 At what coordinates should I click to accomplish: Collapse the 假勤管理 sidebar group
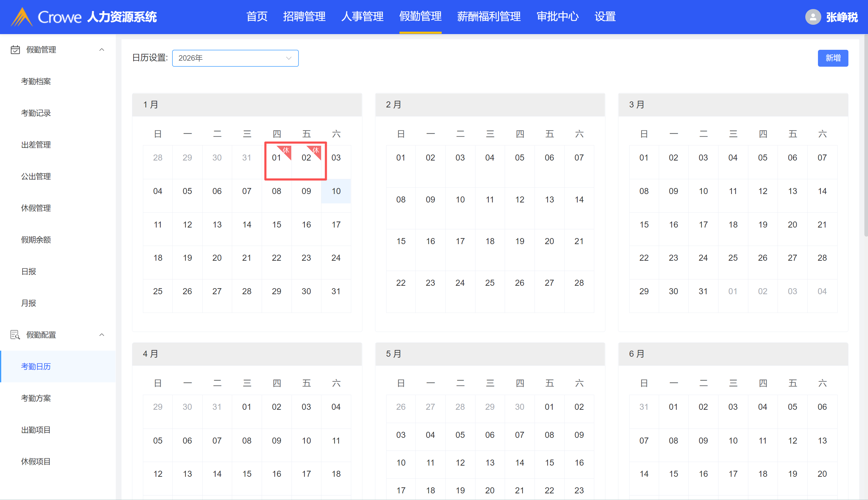(102, 50)
